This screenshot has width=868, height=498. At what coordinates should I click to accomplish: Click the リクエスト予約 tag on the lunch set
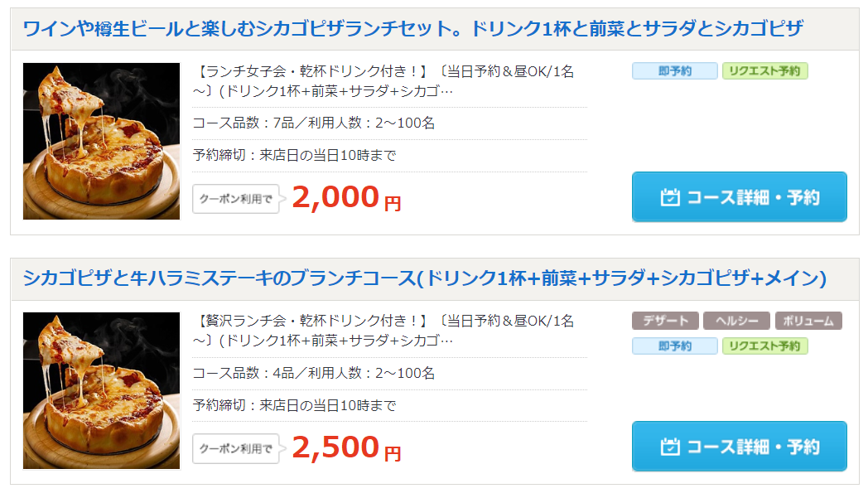[x=764, y=71]
